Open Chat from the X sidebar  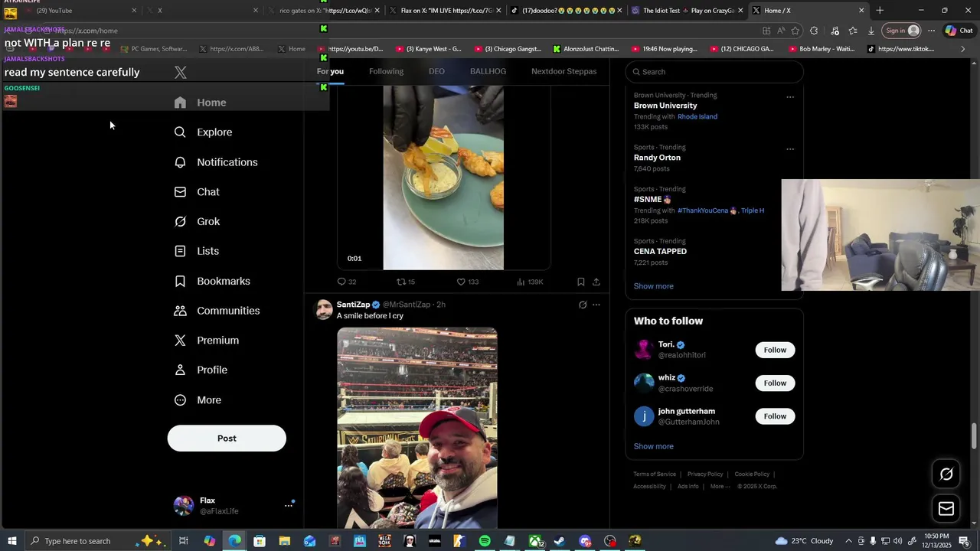[198, 192]
